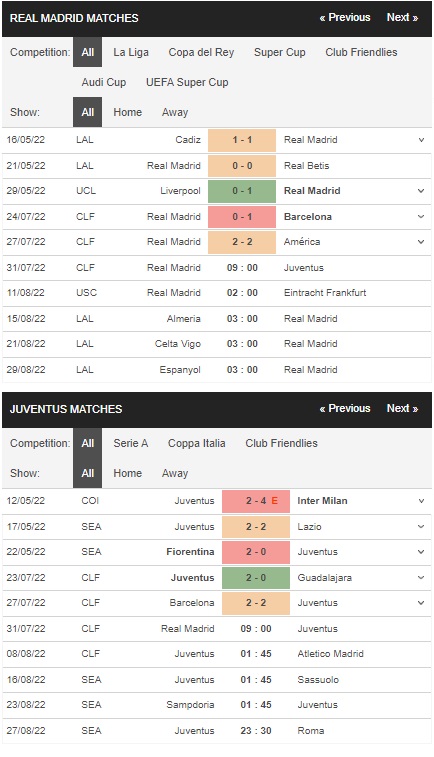Expand Juventus vs Inter Milan details
434x757 pixels.
click(421, 501)
